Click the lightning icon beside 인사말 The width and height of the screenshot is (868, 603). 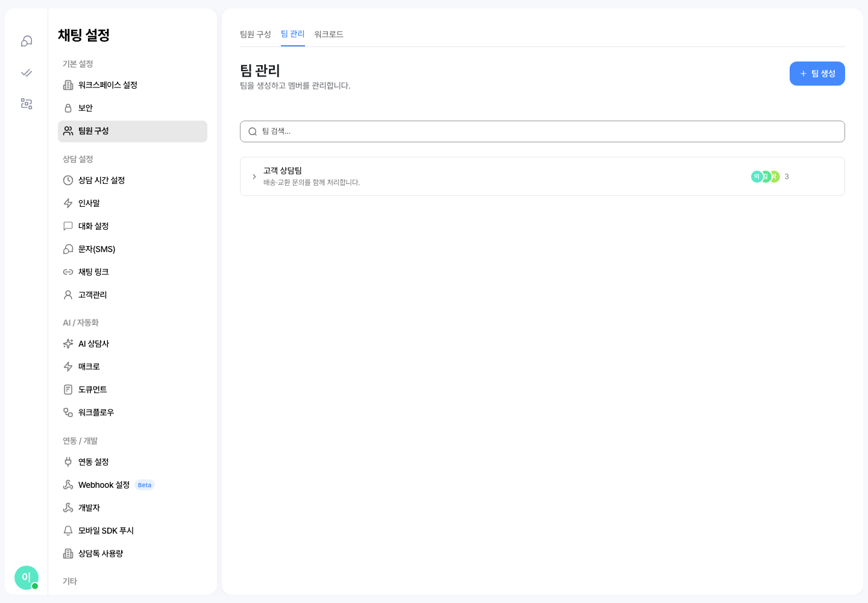click(x=68, y=203)
